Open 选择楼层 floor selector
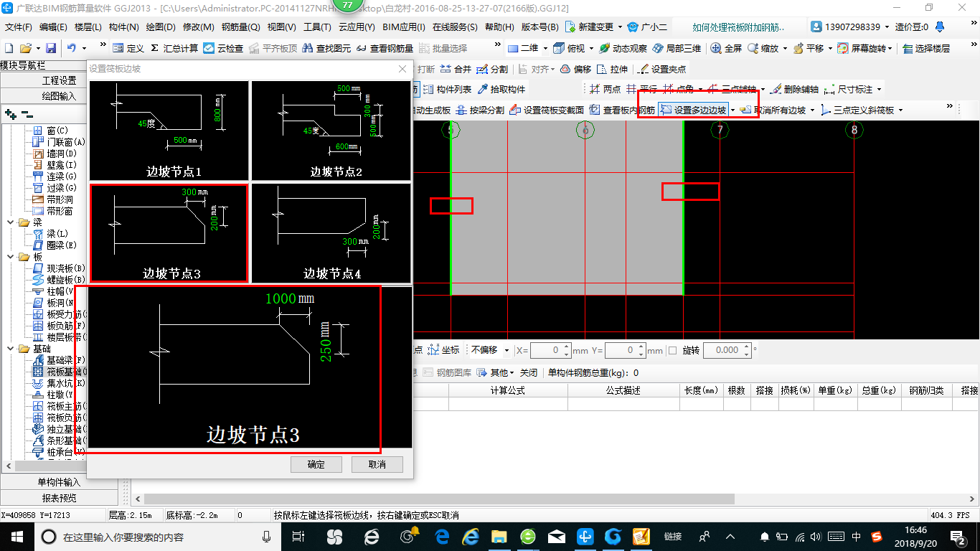 tap(926, 48)
